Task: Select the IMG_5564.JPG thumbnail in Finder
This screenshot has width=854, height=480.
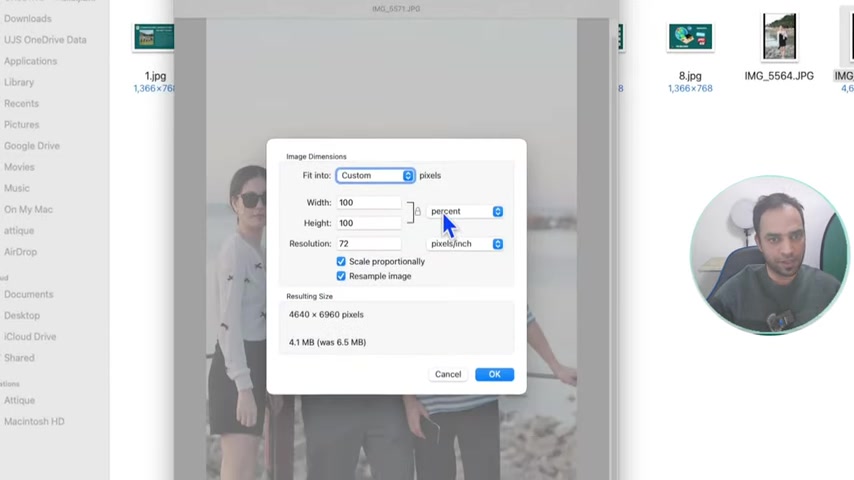Action: coord(779,36)
